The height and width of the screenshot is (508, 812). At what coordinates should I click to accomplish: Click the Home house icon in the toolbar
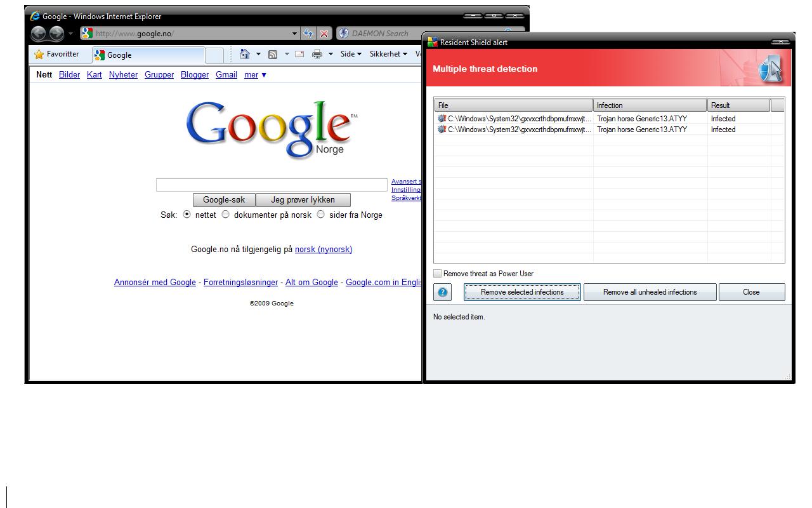[245, 55]
